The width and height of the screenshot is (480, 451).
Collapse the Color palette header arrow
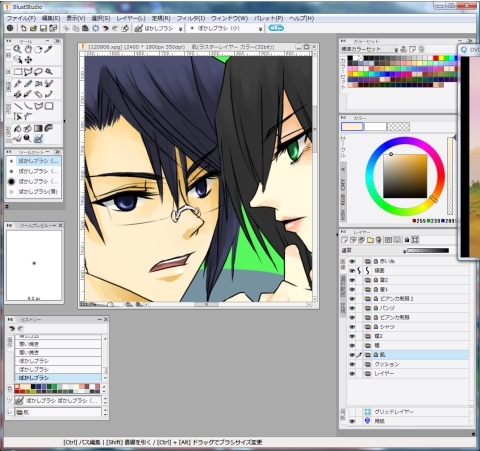[344, 118]
